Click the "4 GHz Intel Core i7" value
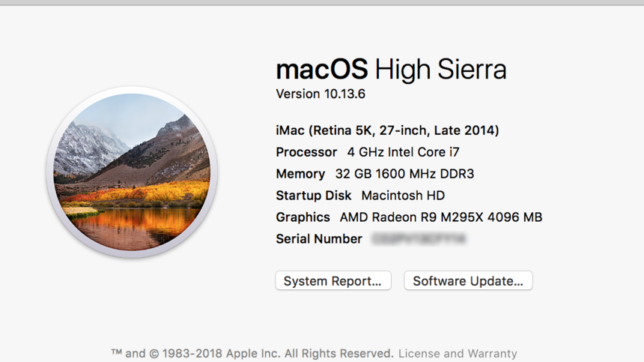This screenshot has height=362, width=644. pyautogui.click(x=404, y=152)
